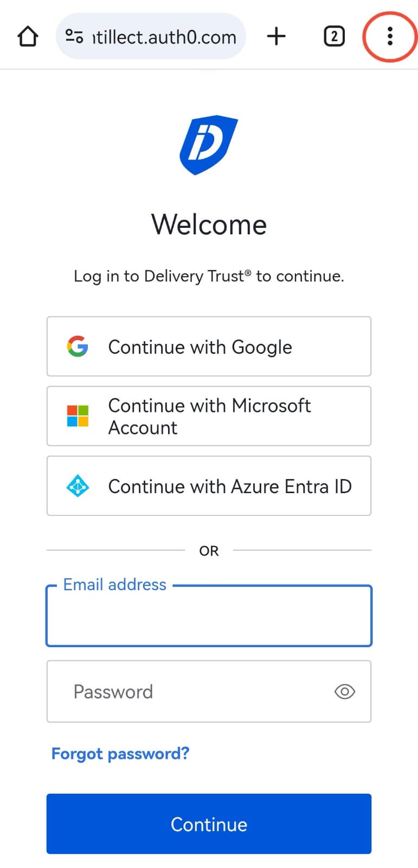The image size is (418, 868).
Task: Click the Google logo icon
Action: 78,346
